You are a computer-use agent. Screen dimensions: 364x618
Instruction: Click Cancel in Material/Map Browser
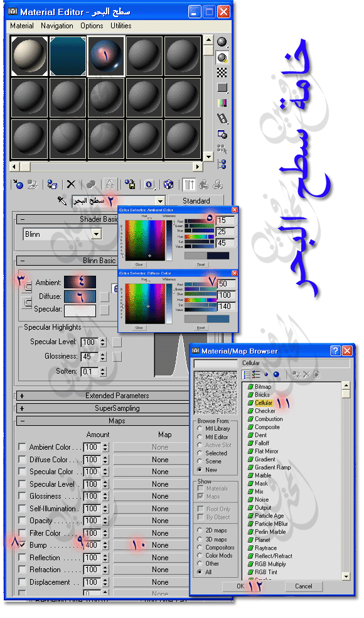coord(304,587)
